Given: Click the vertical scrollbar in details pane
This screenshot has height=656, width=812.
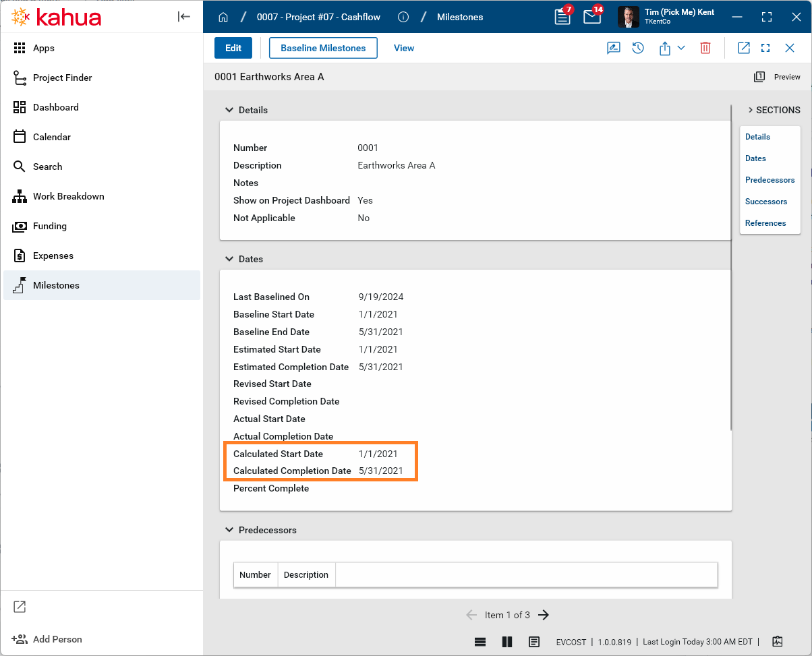Looking at the screenshot, I should pos(731,270).
